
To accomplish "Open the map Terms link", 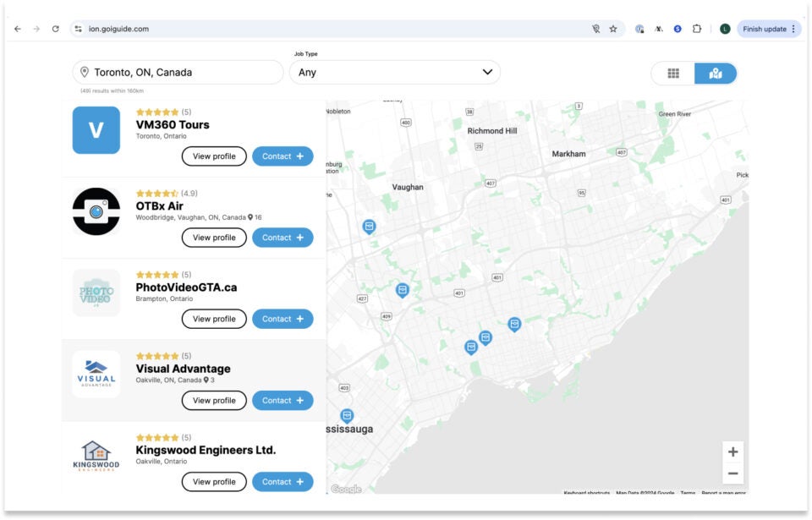I will coord(688,493).
